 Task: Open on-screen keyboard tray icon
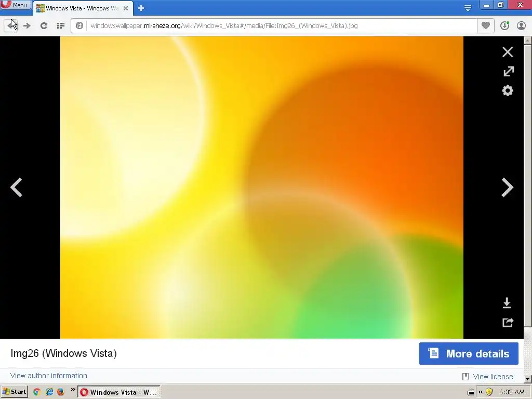(471, 392)
